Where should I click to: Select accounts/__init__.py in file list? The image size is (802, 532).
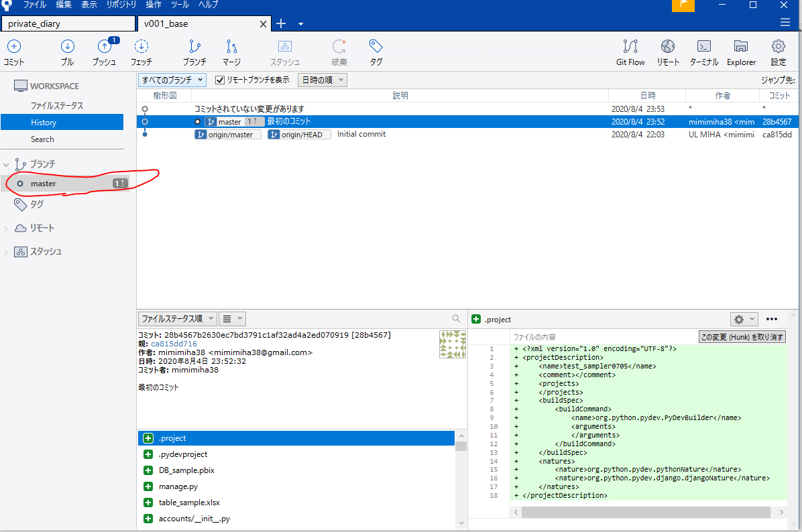point(296,518)
